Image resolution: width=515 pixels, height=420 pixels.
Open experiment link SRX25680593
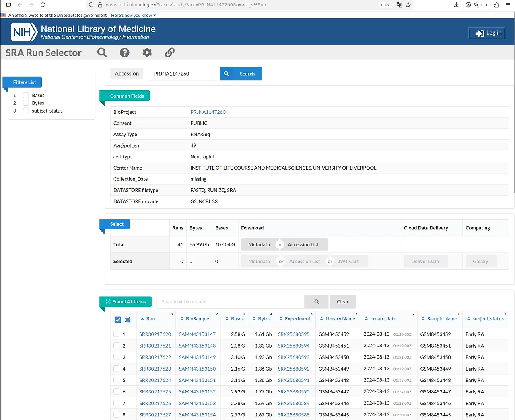[x=294, y=357]
